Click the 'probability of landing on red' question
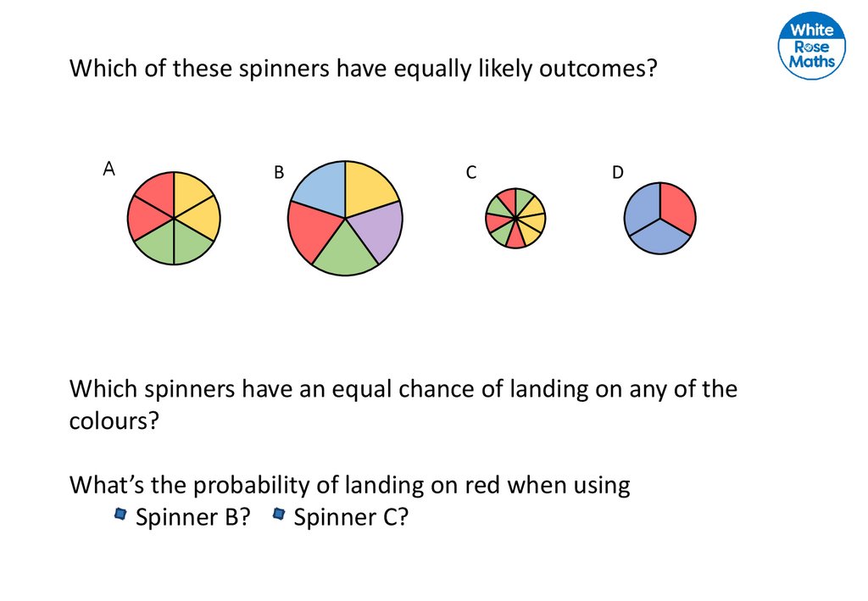 349,485
